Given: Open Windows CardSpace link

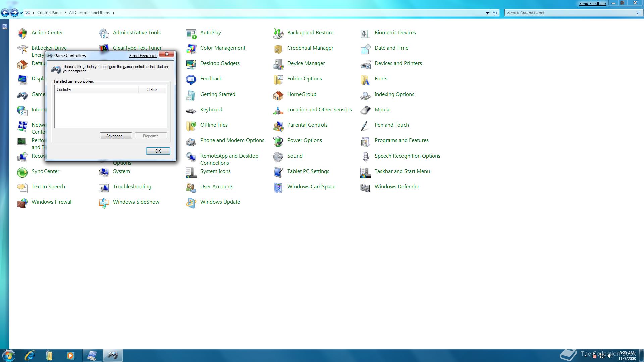Looking at the screenshot, I should (x=311, y=187).
